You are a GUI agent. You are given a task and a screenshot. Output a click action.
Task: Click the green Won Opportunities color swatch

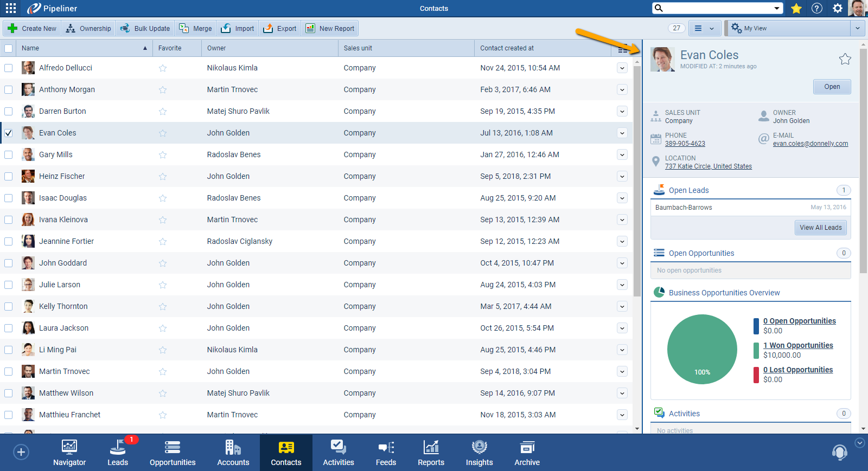(756, 350)
